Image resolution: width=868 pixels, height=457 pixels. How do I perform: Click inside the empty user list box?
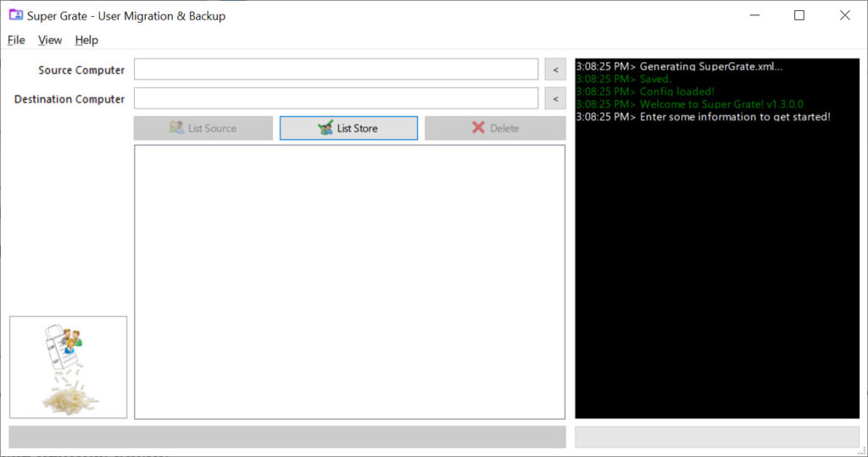pos(350,282)
